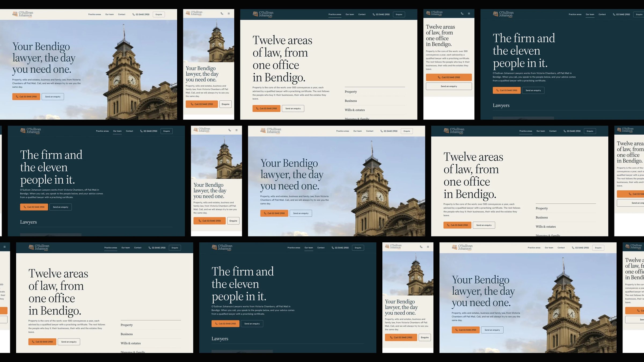This screenshot has height=362, width=644.
Task: Click orange Call button in top-row mobile practice-areas mockup
Action: tap(449, 77)
